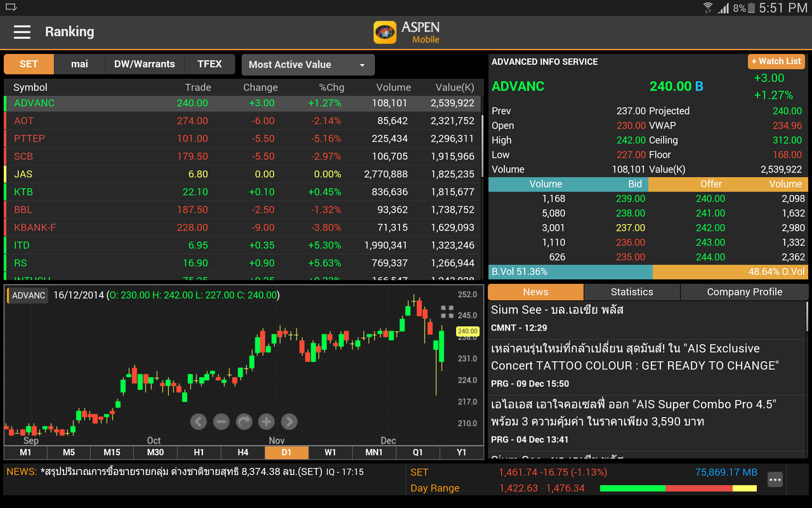This screenshot has height=508, width=812.
Task: Zoom in chart with plus button
Action: [266, 421]
